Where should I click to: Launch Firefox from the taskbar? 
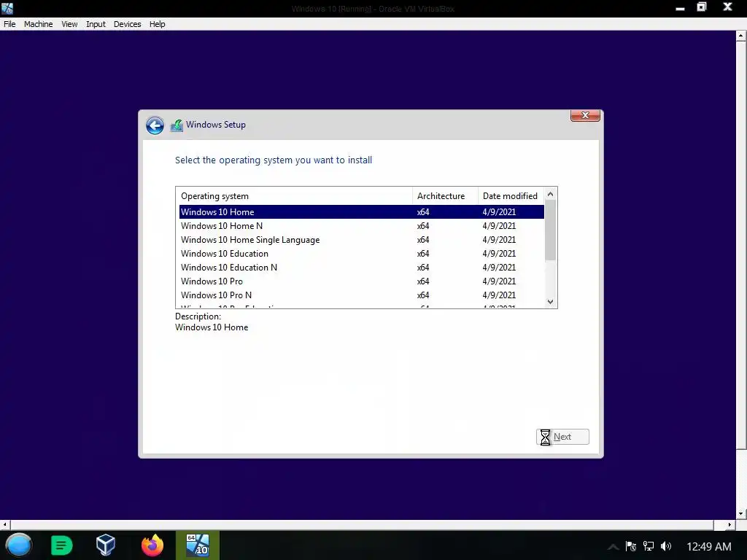[152, 545]
